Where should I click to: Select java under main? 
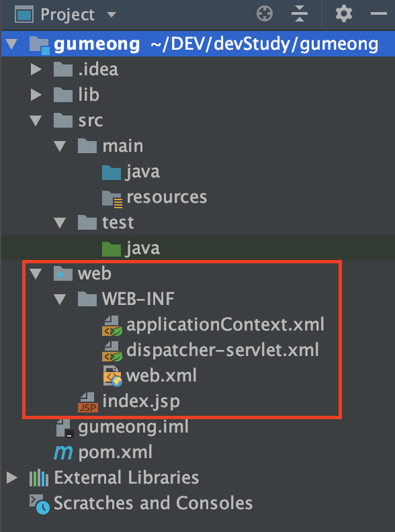point(142,173)
